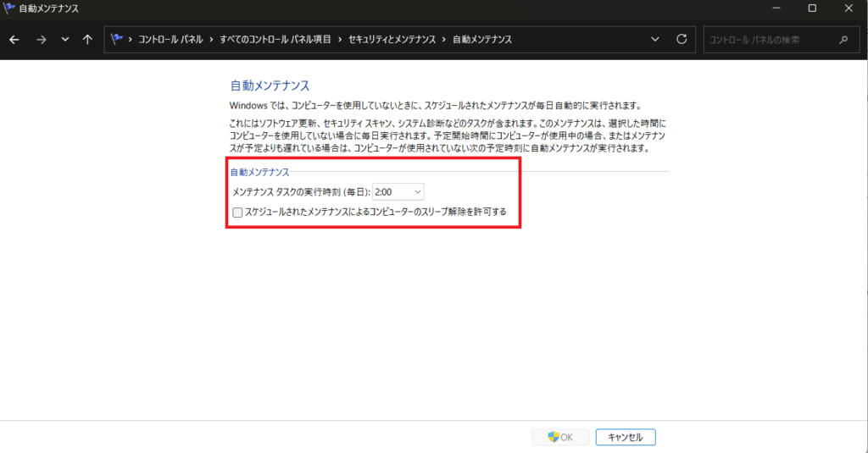
Task: Click the window title flag icon
Action: point(8,8)
